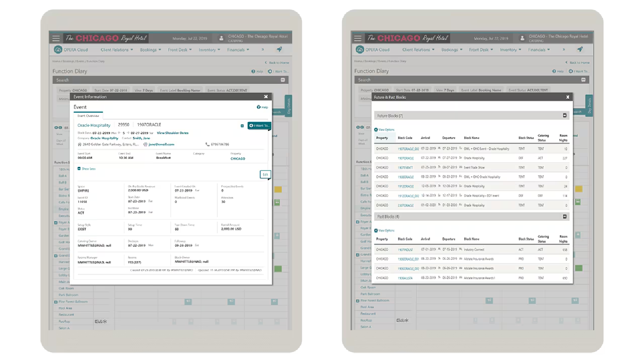The height and width of the screenshot is (362, 644).
Task: Click the small square icon beside the I Want To button
Action: pos(242,125)
